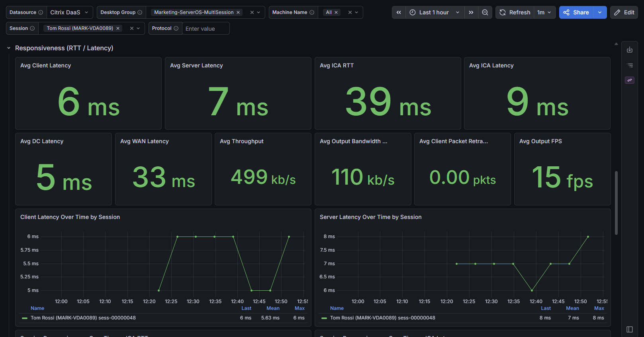The width and height of the screenshot is (644, 337).
Task: Shift time range backward
Action: tap(399, 12)
